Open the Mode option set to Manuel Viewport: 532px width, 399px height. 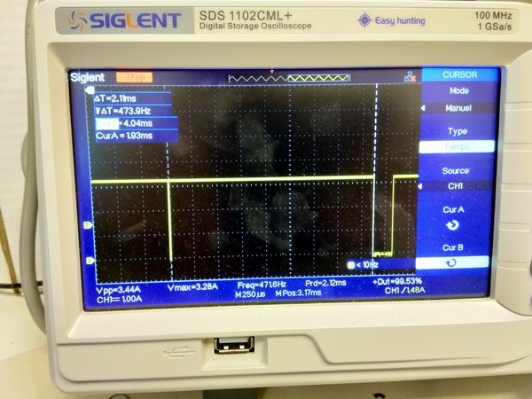(455, 99)
